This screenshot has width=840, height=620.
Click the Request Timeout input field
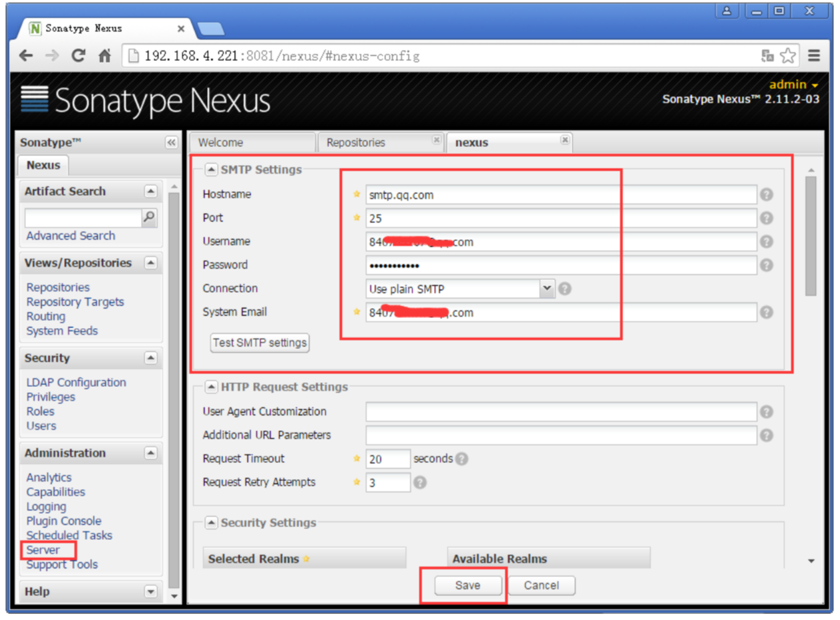388,459
